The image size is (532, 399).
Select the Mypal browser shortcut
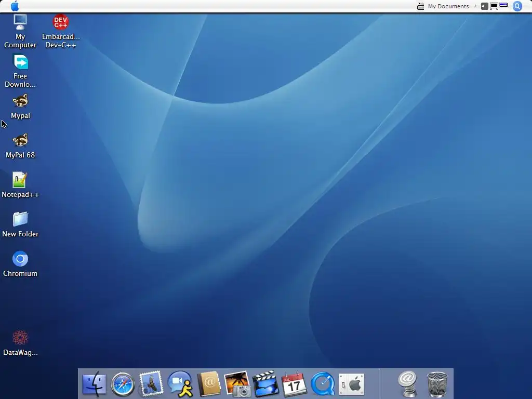click(20, 107)
